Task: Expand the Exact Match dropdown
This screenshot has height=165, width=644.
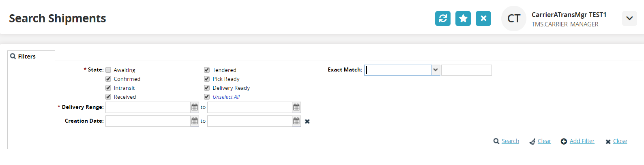Action: pos(436,70)
